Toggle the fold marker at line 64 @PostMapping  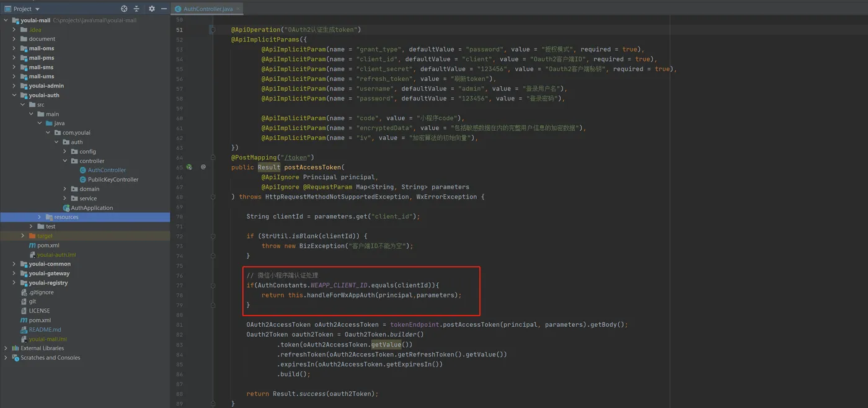(x=213, y=157)
